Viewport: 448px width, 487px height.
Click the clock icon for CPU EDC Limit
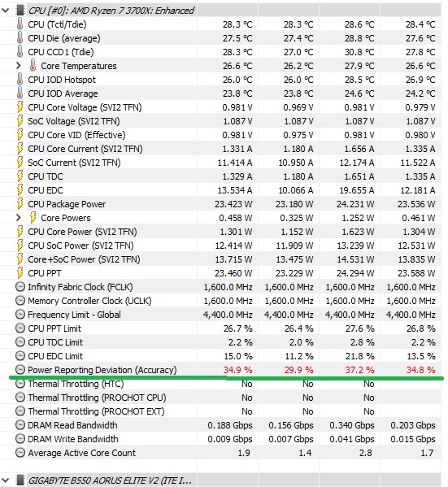tap(20, 356)
